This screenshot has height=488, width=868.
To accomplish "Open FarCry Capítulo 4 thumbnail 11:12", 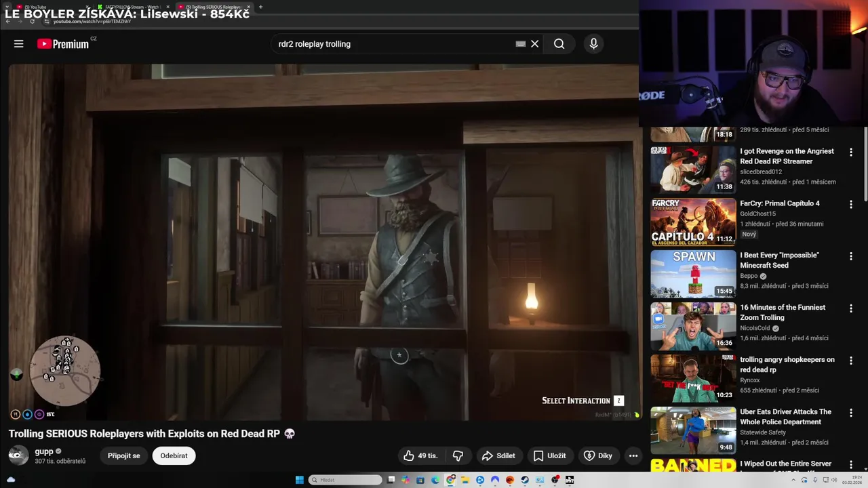I will click(693, 222).
